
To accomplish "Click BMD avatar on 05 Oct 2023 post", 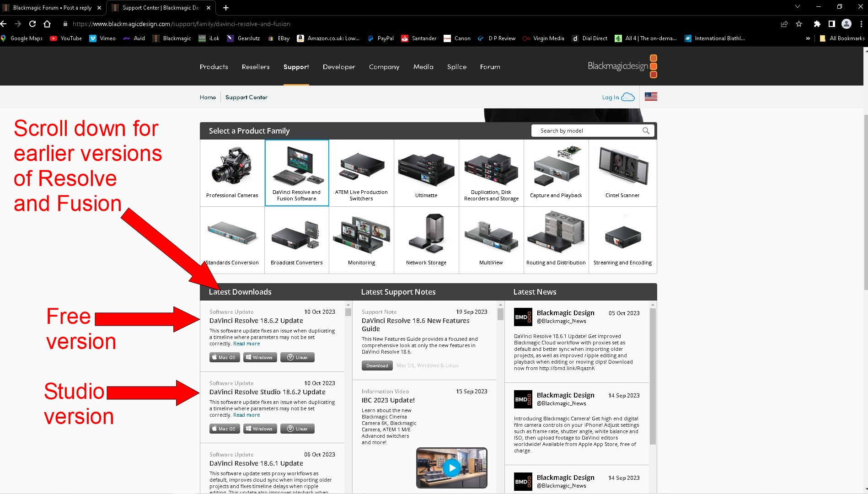I will (523, 317).
